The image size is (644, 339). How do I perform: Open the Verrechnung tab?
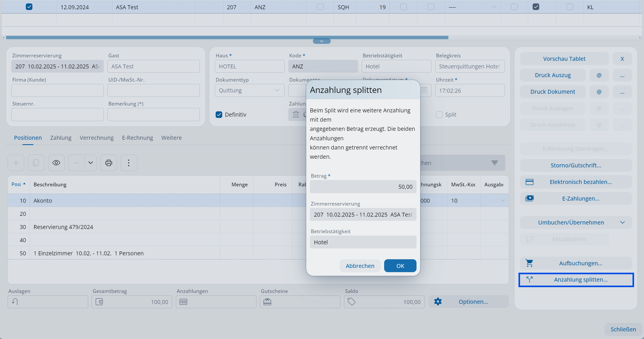coord(97,138)
